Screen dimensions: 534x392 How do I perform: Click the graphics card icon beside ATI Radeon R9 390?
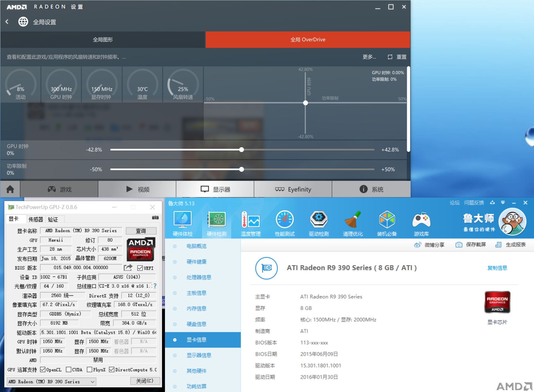point(266,268)
